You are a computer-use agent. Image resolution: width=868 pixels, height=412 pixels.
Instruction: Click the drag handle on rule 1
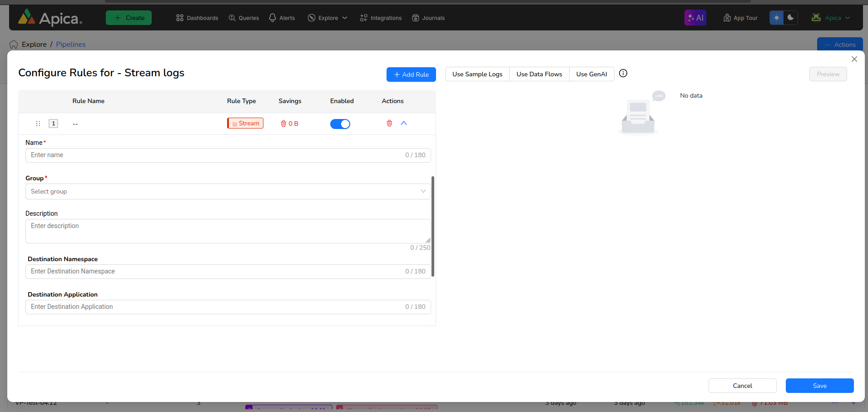click(38, 124)
